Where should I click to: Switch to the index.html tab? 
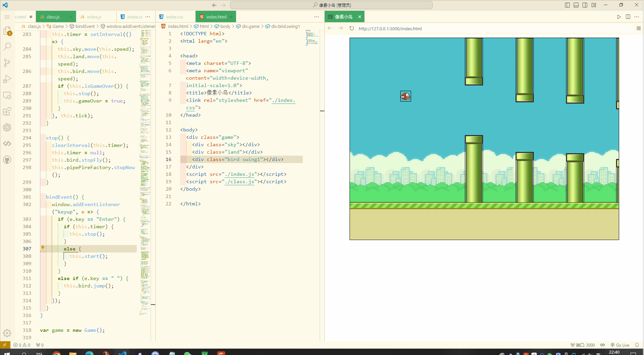pos(216,17)
